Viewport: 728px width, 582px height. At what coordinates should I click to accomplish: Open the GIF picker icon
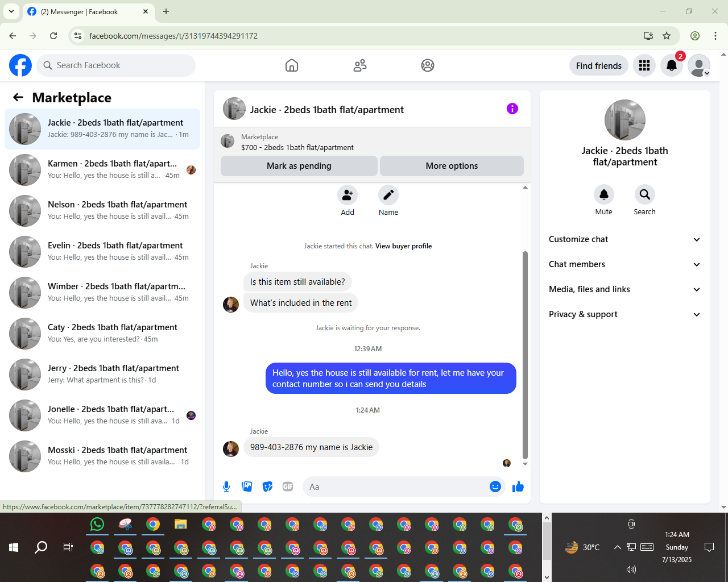click(288, 487)
